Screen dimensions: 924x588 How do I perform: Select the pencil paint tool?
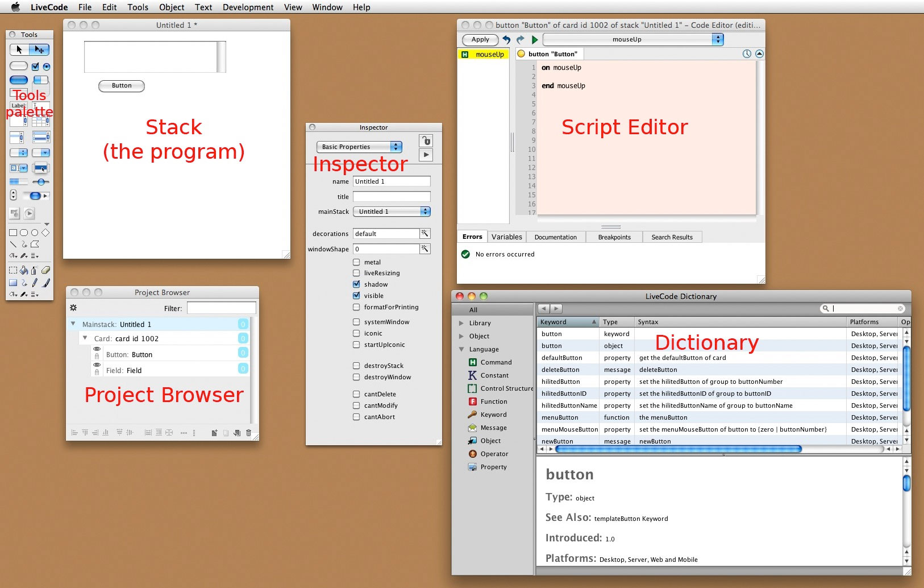click(35, 283)
